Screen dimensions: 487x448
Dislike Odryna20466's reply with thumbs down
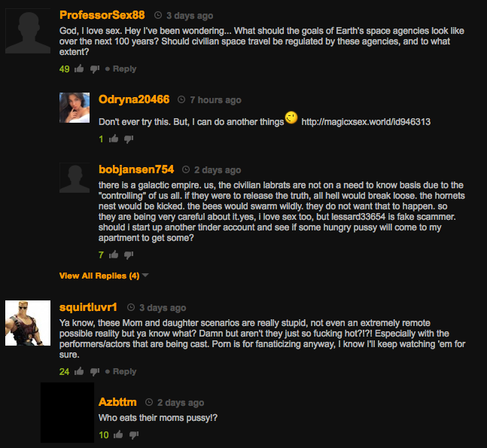pos(129,139)
